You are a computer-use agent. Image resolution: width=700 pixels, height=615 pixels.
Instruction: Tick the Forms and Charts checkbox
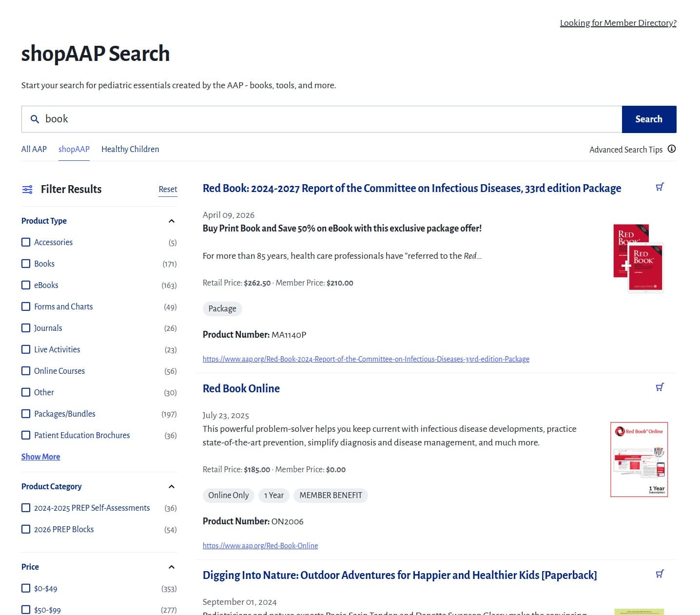pos(26,307)
